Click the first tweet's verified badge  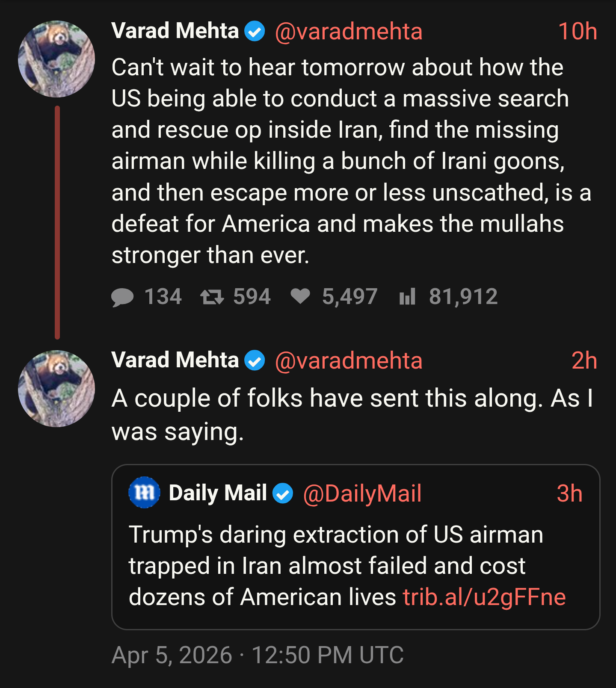click(255, 32)
